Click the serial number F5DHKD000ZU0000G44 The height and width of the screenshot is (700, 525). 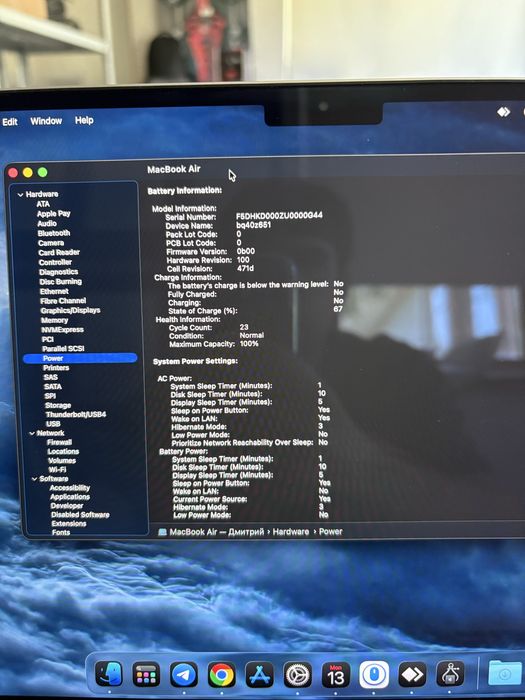279,216
